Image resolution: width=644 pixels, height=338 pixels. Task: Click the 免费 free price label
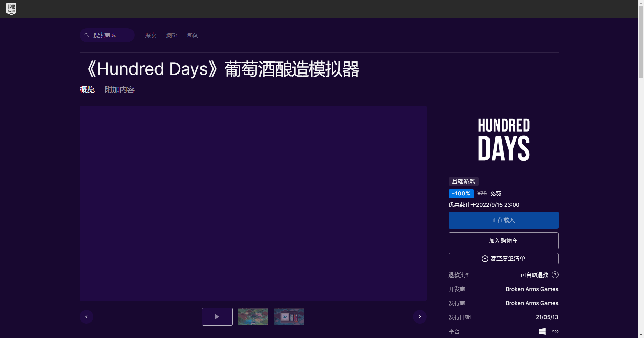[496, 194]
